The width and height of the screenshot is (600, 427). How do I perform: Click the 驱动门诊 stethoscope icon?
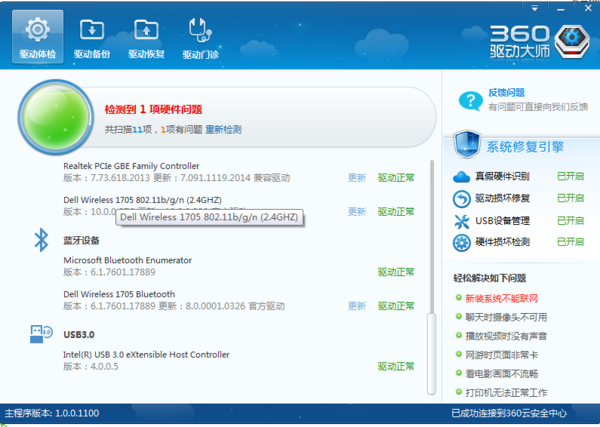coord(201,37)
